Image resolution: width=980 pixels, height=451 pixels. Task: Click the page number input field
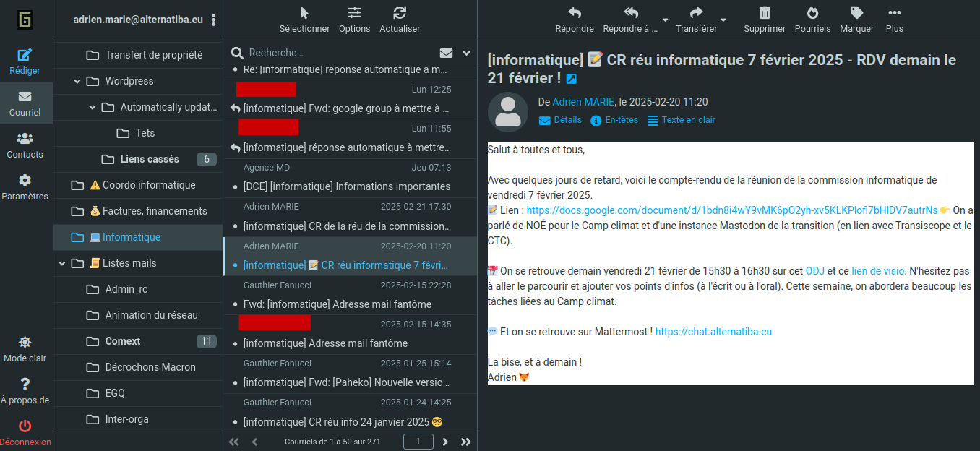(418, 441)
